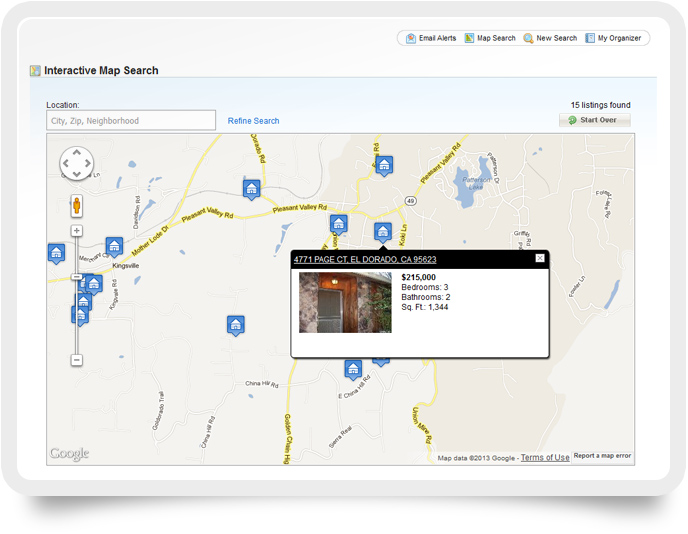
Task: Select the isolated house marker north of China Hill Rd
Action: pyautogui.click(x=236, y=326)
